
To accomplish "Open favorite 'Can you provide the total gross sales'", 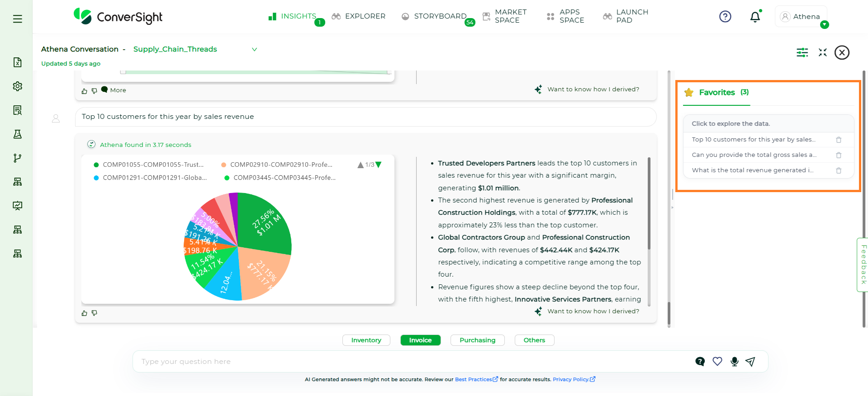I will click(x=754, y=155).
